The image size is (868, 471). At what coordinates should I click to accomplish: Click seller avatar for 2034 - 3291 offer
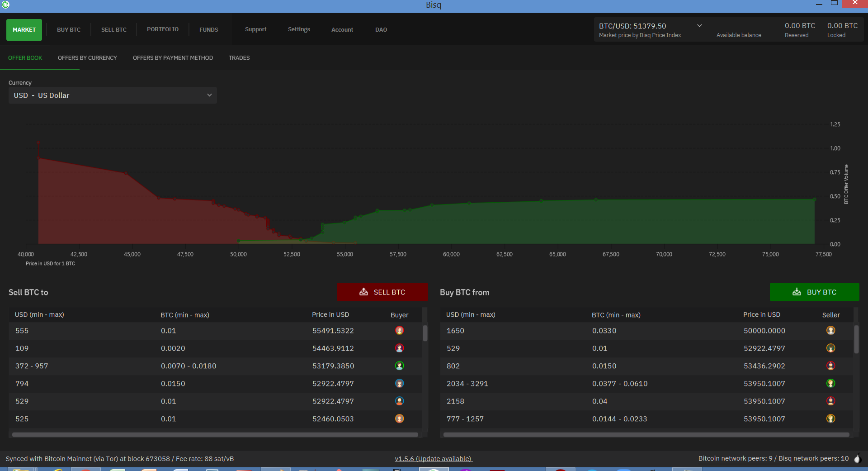coord(830,384)
